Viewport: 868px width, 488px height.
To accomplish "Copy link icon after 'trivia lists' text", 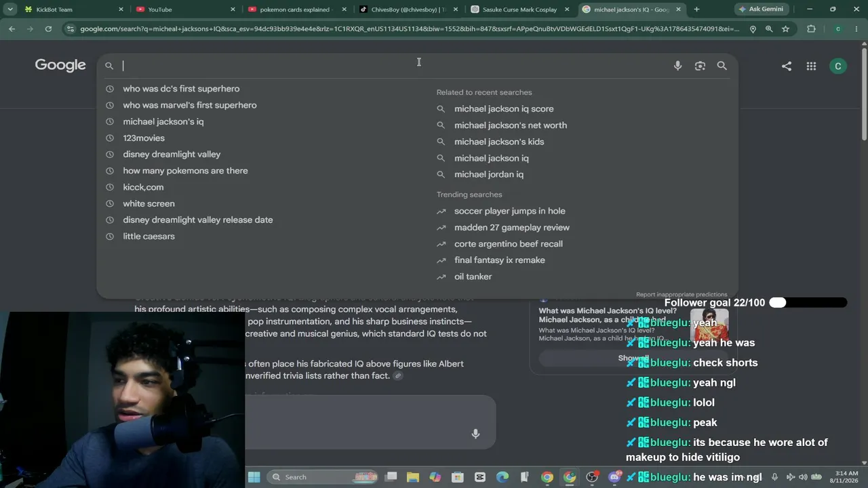I will click(x=398, y=376).
